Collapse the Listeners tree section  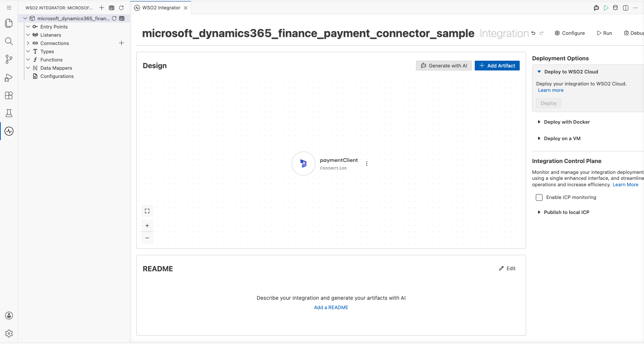pyautogui.click(x=28, y=35)
